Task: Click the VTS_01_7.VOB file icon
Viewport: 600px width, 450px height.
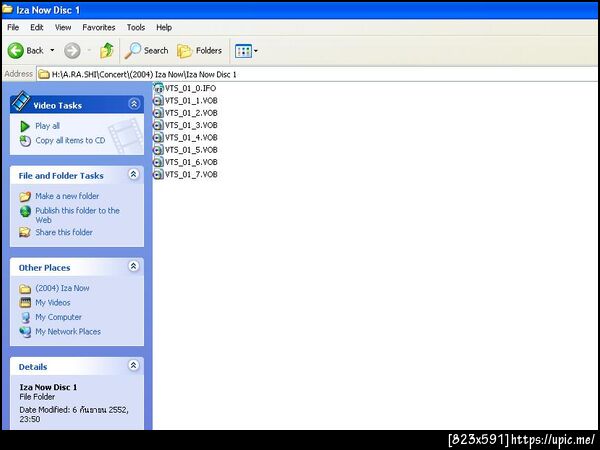Action: [x=158, y=174]
